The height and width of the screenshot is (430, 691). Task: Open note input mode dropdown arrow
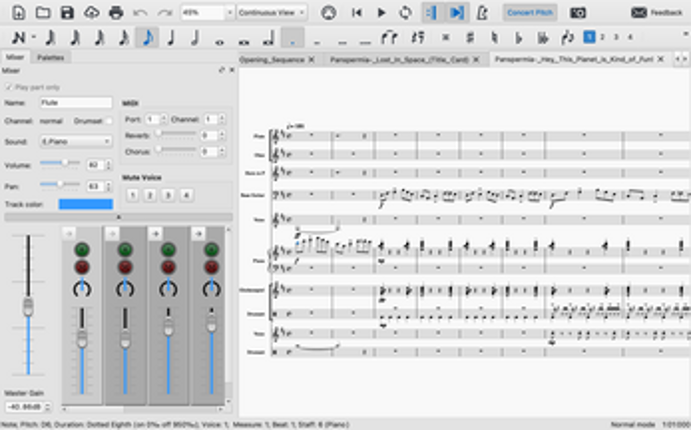(34, 37)
